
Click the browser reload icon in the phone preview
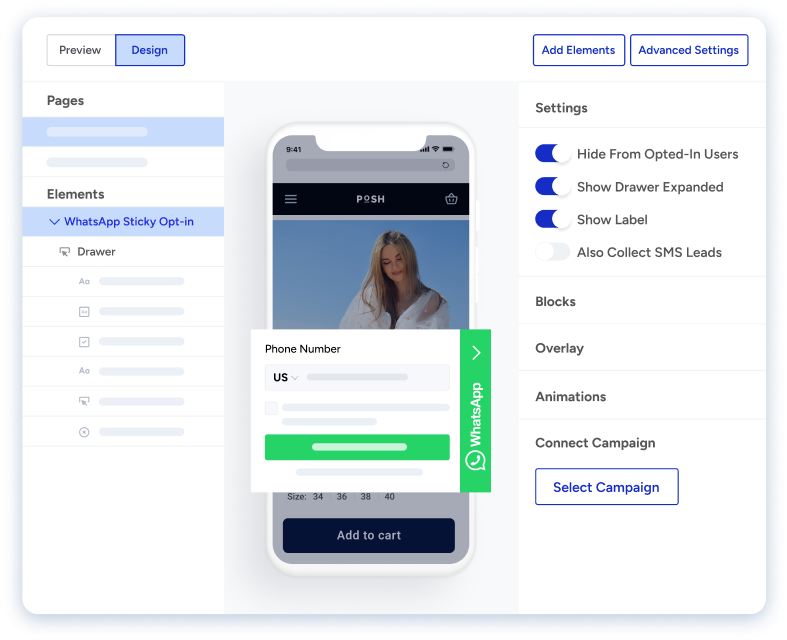click(x=446, y=165)
